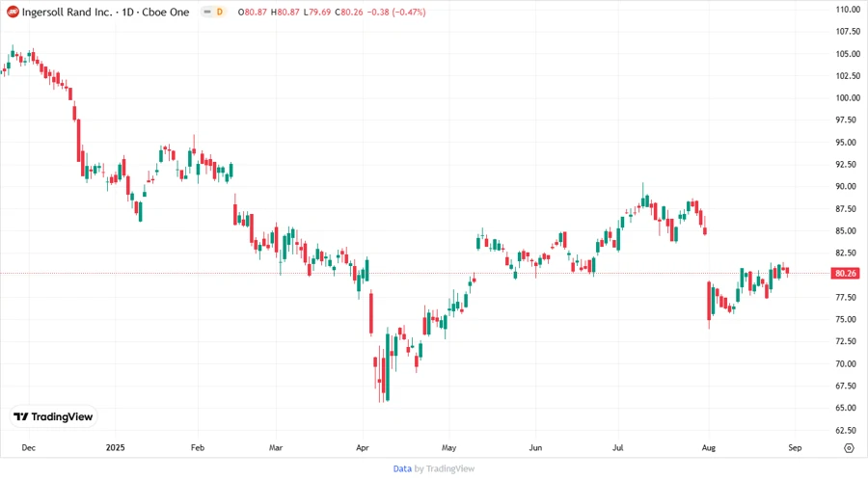Image resolution: width=868 pixels, height=480 pixels.
Task: Click the 97.50 price axis label
Action: coord(848,120)
